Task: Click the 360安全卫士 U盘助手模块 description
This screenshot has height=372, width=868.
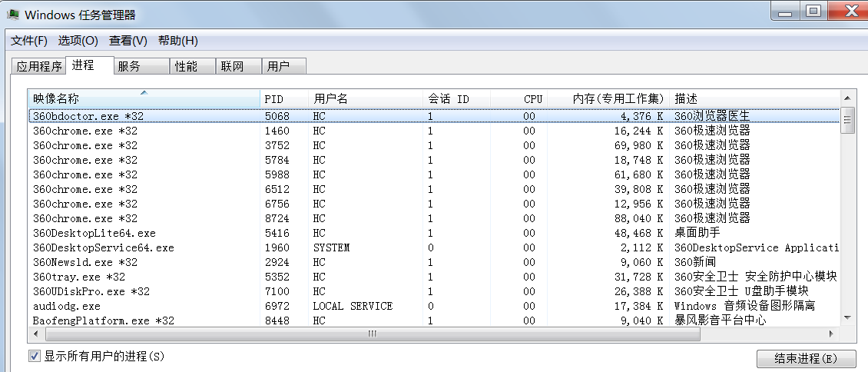Action: (742, 291)
